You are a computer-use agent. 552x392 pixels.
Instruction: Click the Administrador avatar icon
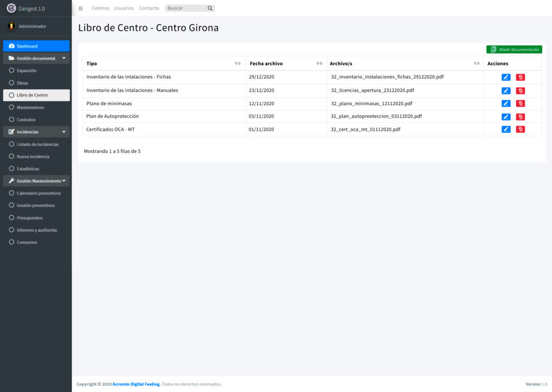pos(11,26)
